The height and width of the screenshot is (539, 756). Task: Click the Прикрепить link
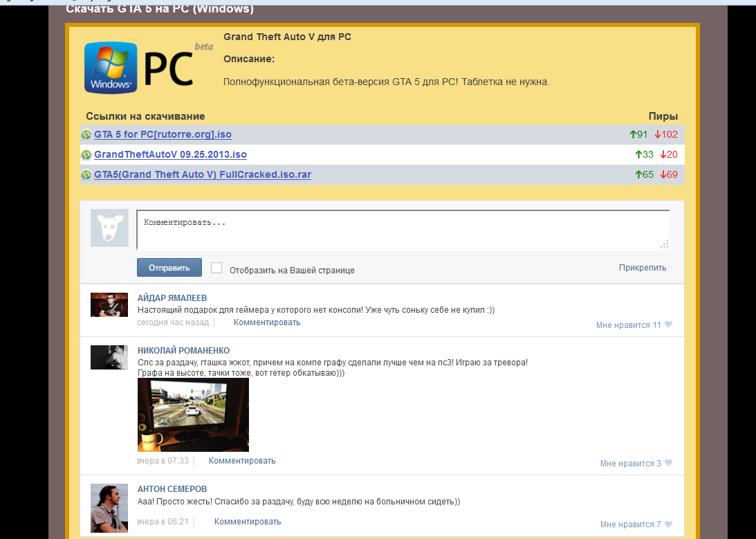click(x=643, y=268)
